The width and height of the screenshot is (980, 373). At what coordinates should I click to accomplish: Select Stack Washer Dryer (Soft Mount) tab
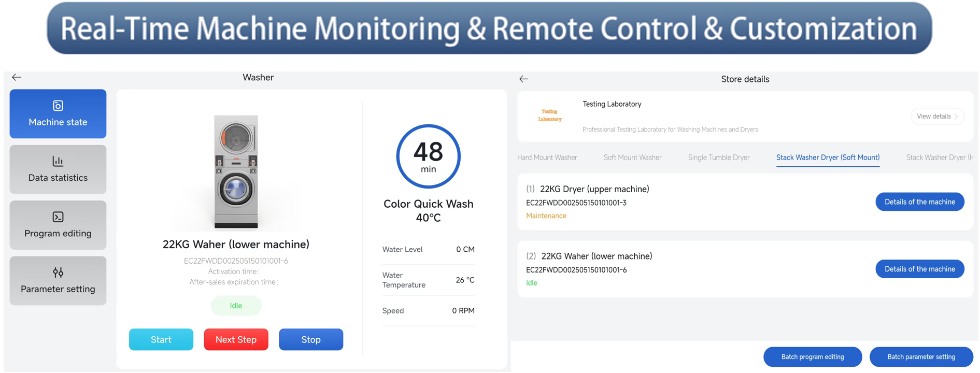point(827,157)
